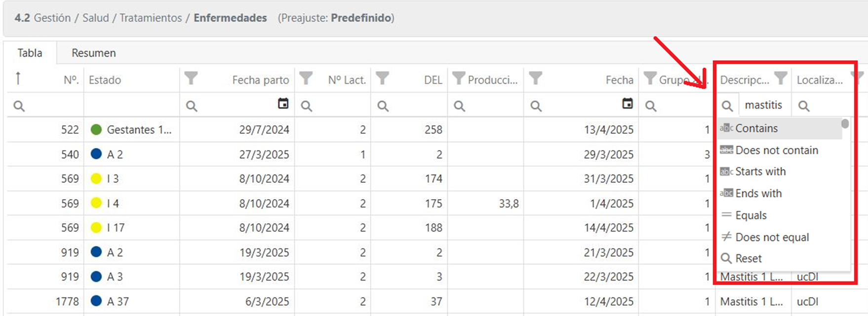Open calendar picker in Fecha filter row
Image resolution: width=868 pixels, height=316 pixels.
[x=627, y=104]
